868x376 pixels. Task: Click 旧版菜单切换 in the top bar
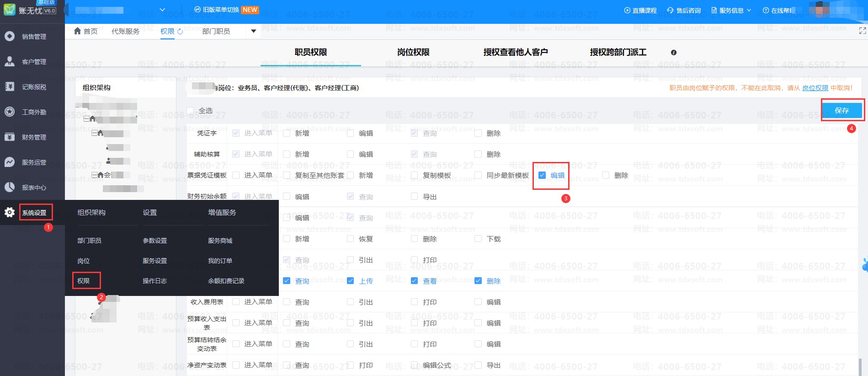(x=221, y=10)
